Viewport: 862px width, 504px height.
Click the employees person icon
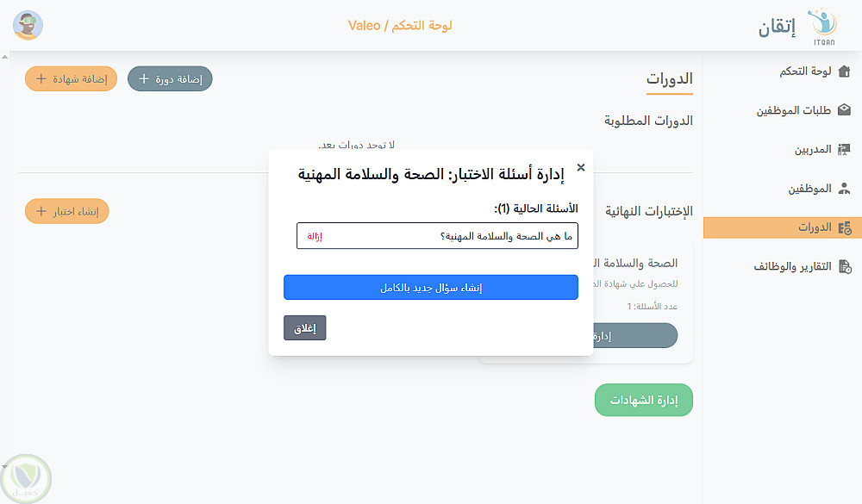[844, 188]
